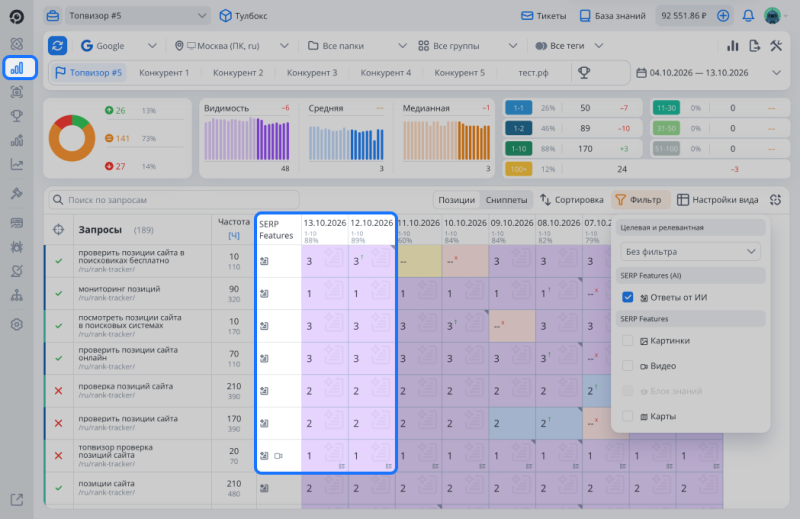The height and width of the screenshot is (519, 800).
Task: Click the positions donut chart
Action: click(72, 138)
